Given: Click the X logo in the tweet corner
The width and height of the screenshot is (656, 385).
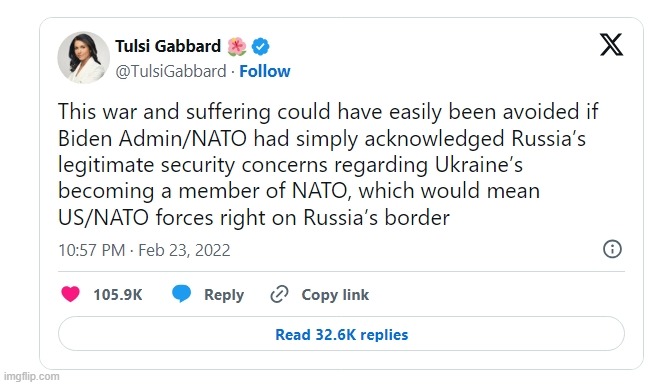Looking at the screenshot, I should pyautogui.click(x=611, y=45).
